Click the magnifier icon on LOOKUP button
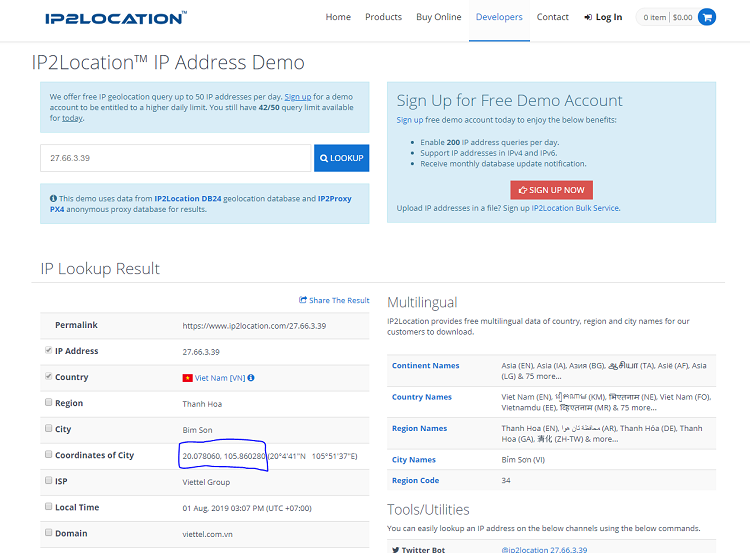Screen dimensions: 750x553 coord(323,158)
